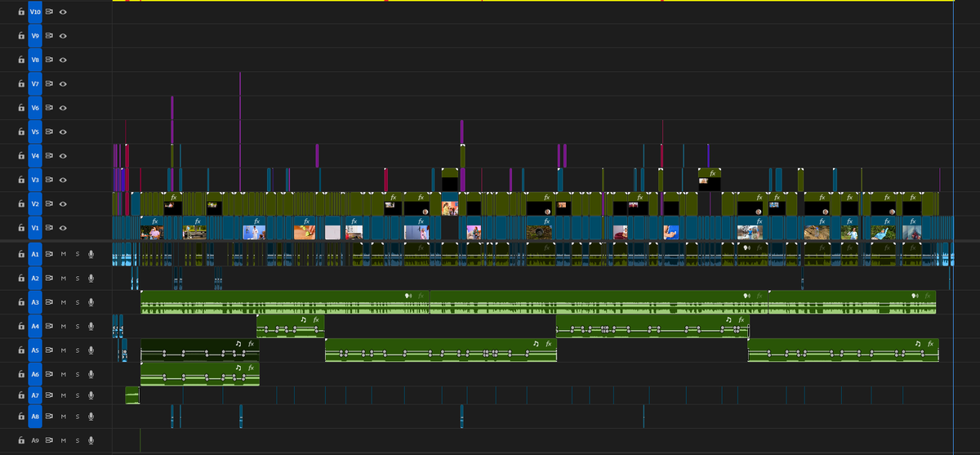Toggle sync lock on track A4

(49, 327)
